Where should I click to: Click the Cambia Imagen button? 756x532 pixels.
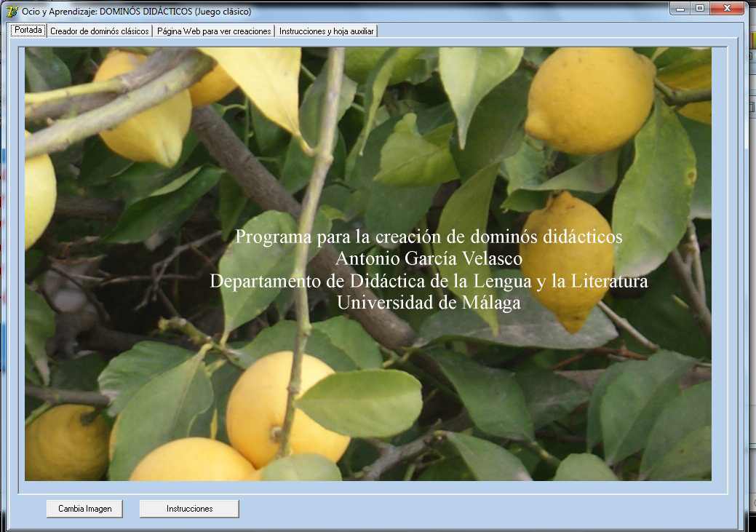coord(85,509)
